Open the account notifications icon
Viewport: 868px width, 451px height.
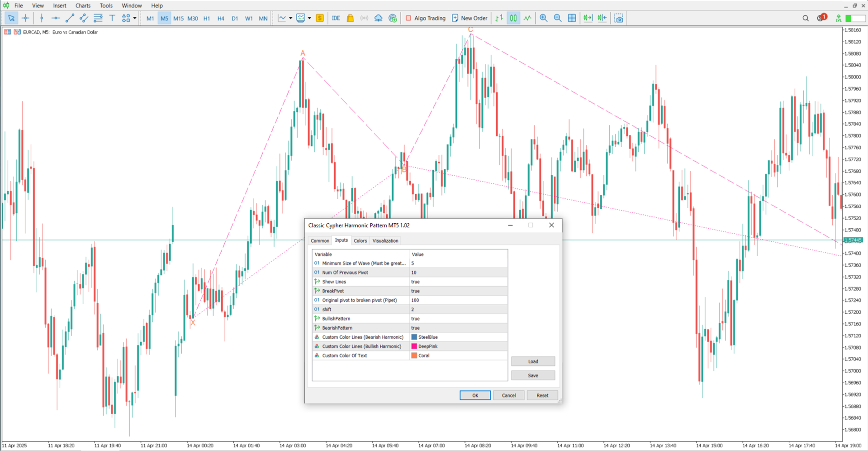click(x=821, y=18)
